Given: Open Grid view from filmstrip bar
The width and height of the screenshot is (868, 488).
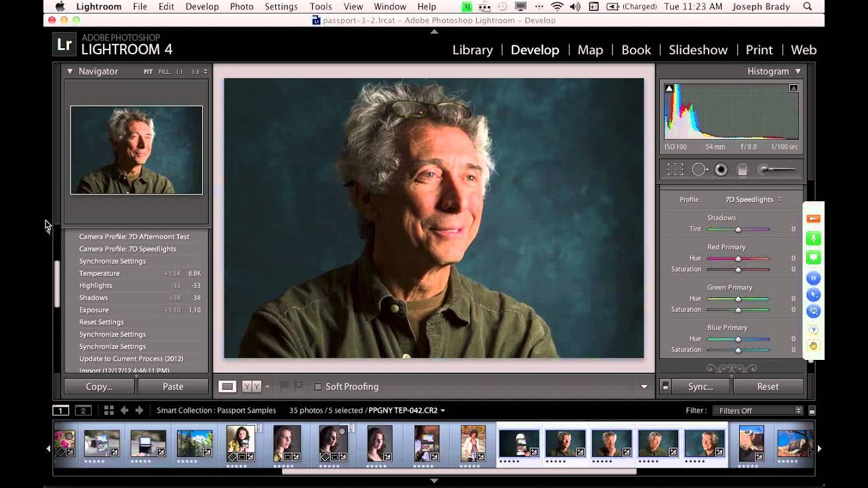Looking at the screenshot, I should click(x=108, y=410).
